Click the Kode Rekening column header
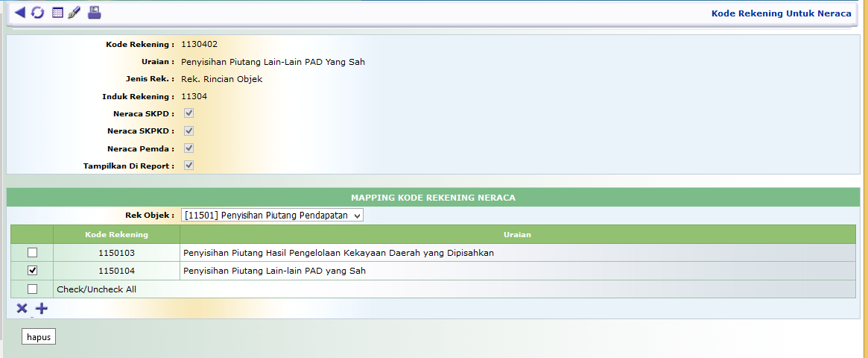The height and width of the screenshot is (358, 868). point(116,235)
